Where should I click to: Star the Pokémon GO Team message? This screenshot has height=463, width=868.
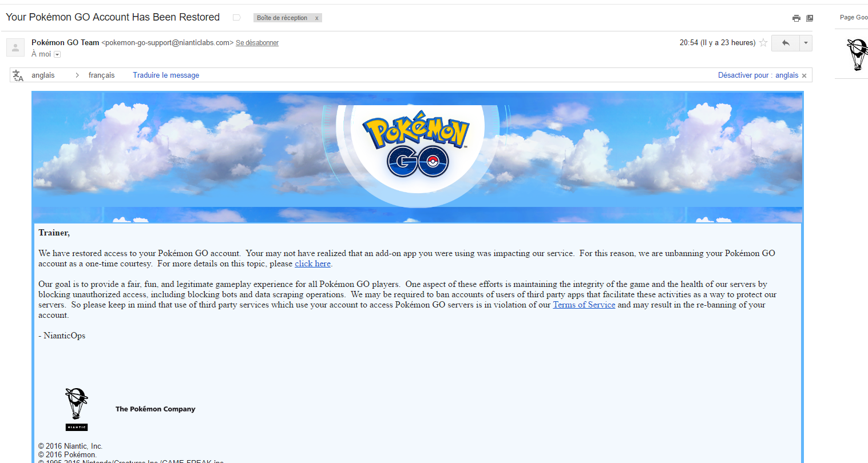[x=763, y=43]
